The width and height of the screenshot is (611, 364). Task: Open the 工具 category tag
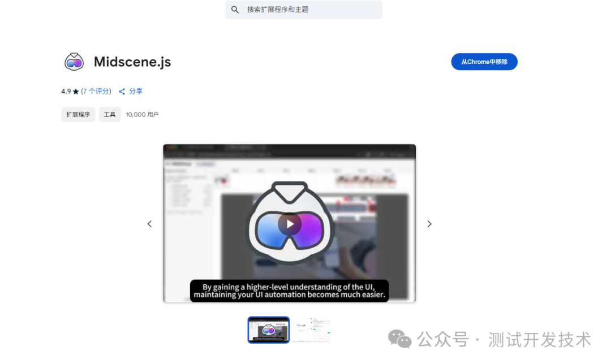point(110,114)
